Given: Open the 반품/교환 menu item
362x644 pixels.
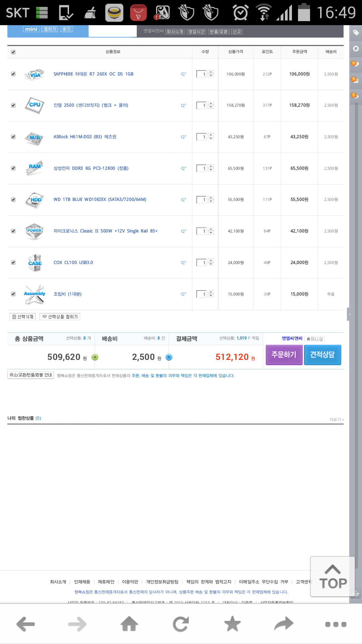Looking at the screenshot, I should 219,32.
